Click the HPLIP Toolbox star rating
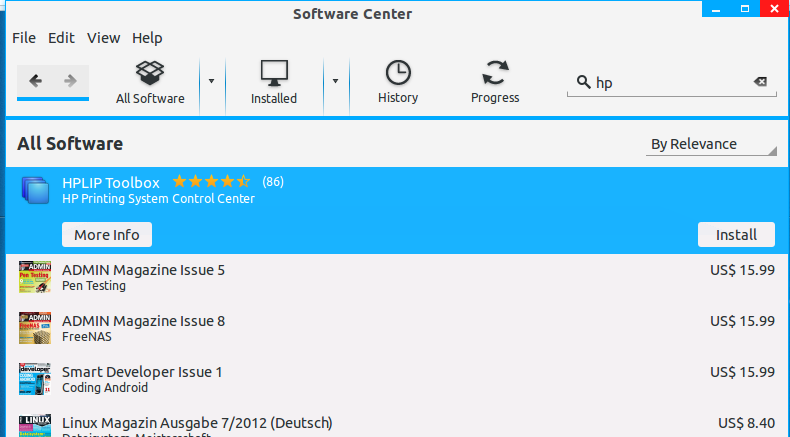 (x=211, y=181)
